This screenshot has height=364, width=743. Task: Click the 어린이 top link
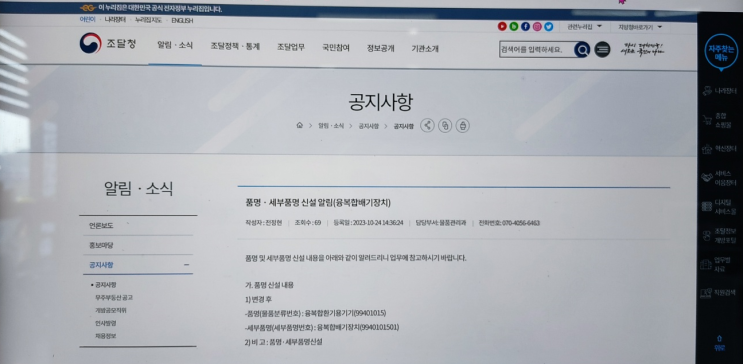[x=87, y=19]
